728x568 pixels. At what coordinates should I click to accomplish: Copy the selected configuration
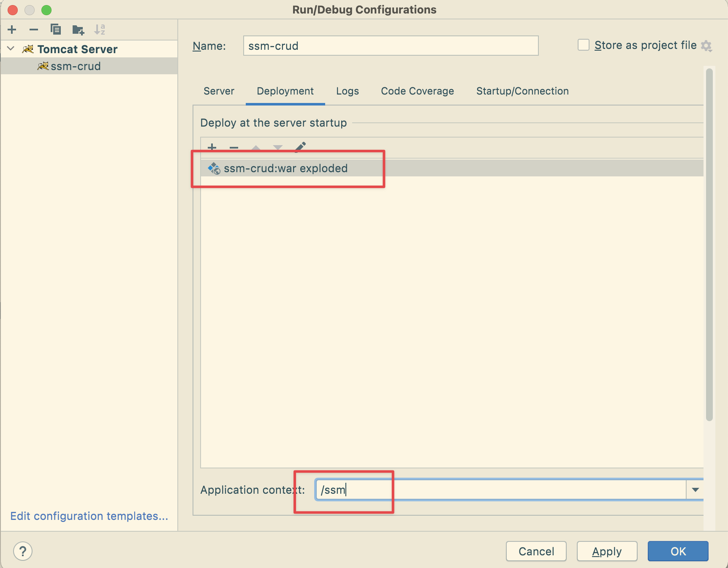56,30
